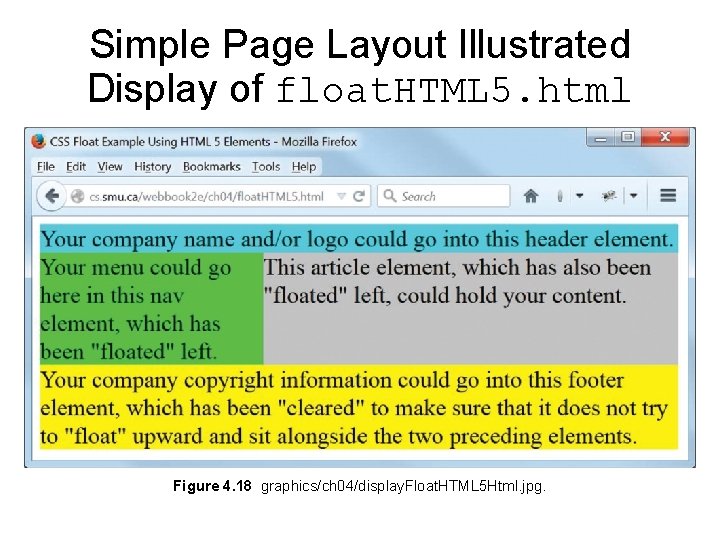
Task: Click the green nav element text
Action: [x=135, y=309]
